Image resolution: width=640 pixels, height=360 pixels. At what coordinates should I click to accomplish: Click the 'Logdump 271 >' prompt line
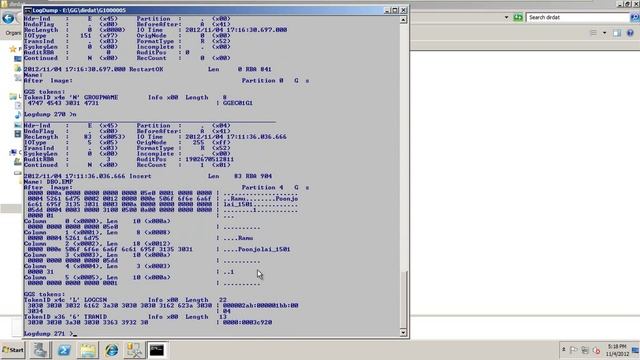click(49, 333)
